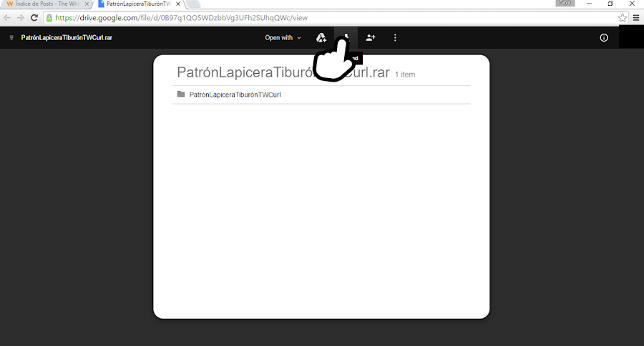Reload the page in Chrome
644x346 pixels.
pos(34,18)
